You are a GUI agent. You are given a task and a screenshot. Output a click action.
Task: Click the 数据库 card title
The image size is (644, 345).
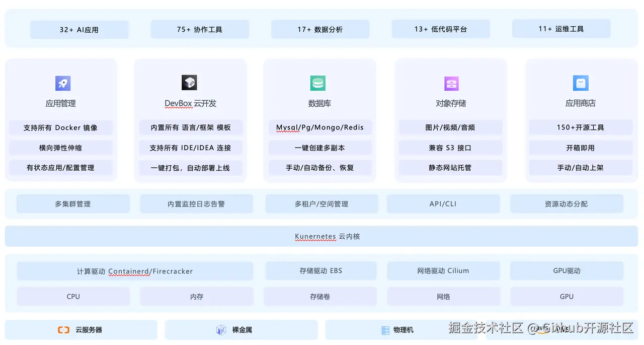(x=320, y=103)
